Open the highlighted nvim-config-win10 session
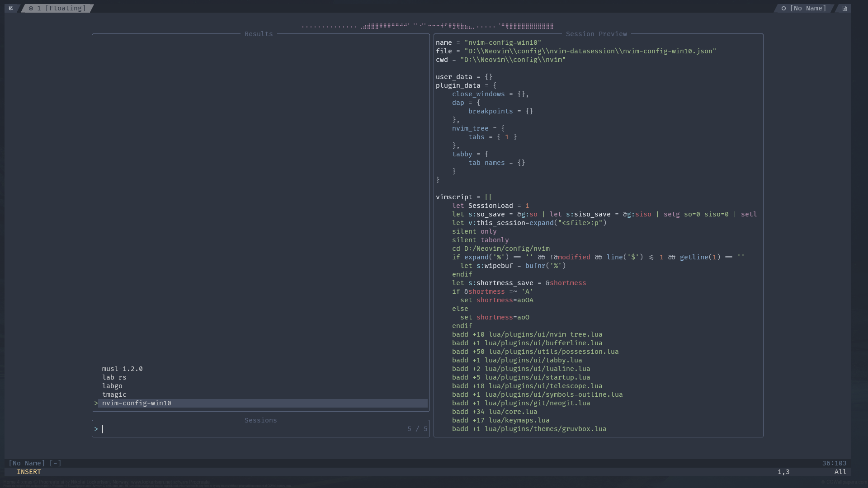868x488 pixels. (x=137, y=403)
